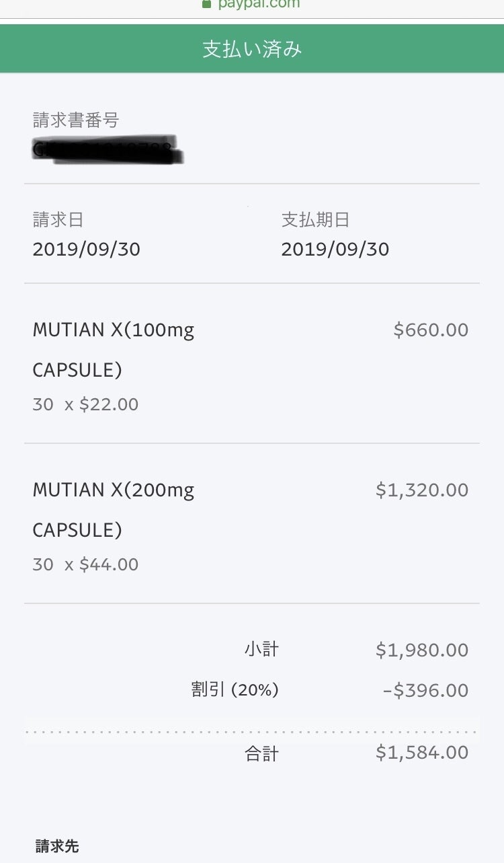504x863 pixels.
Task: Tap the paypal.com URL text
Action: click(259, 4)
